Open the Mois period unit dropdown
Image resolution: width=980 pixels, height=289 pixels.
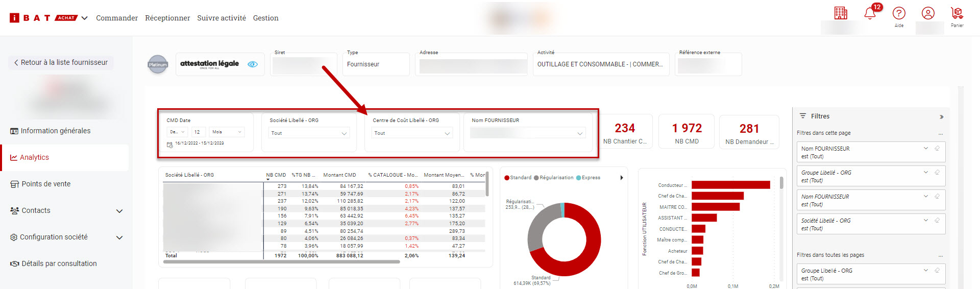(x=227, y=132)
